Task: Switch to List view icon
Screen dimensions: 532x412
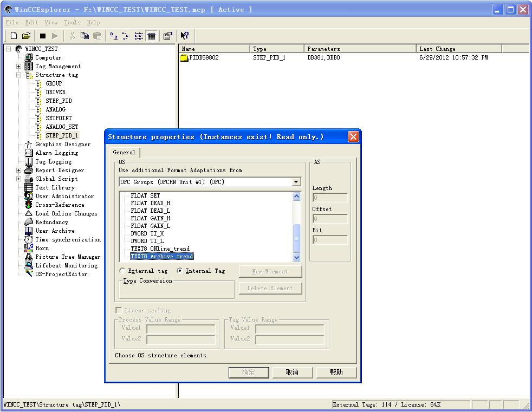Action: tap(139, 36)
